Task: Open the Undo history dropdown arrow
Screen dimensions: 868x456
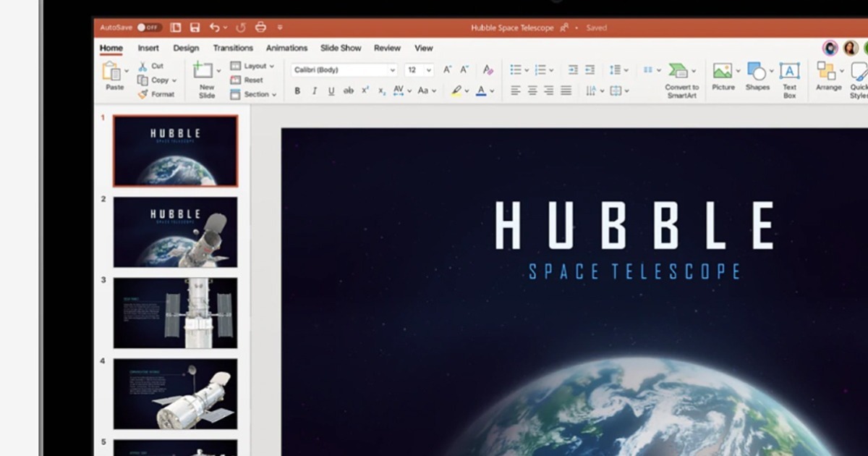Action: [226, 28]
